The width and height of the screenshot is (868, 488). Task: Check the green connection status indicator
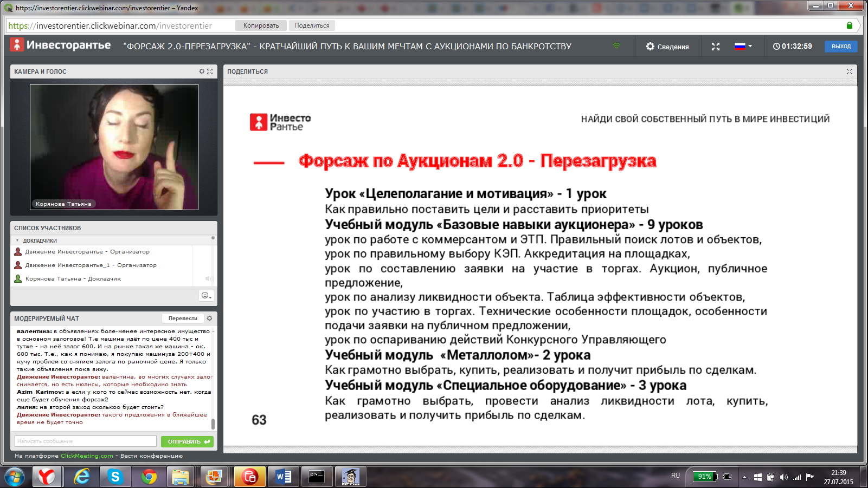pos(616,46)
